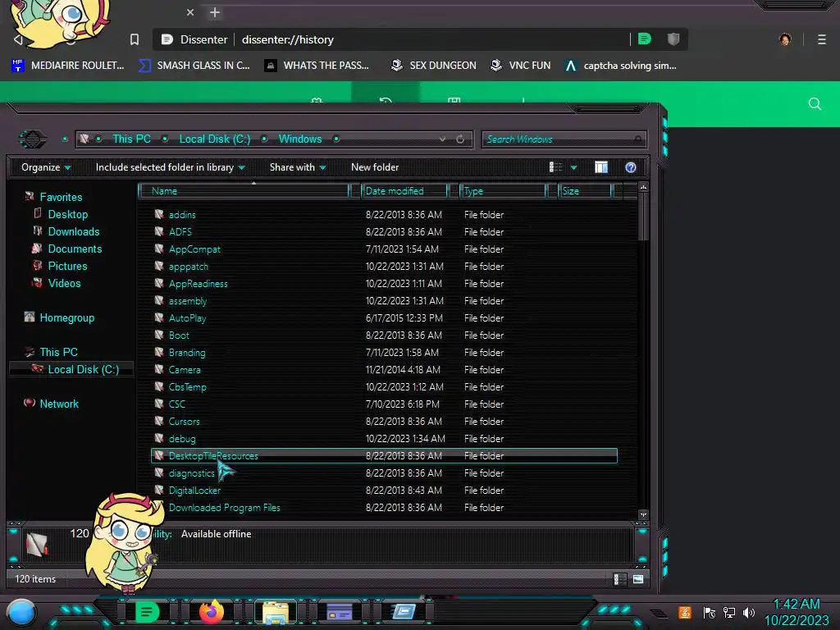
Task: Switch to large icons view in status bar
Action: pyautogui.click(x=638, y=579)
